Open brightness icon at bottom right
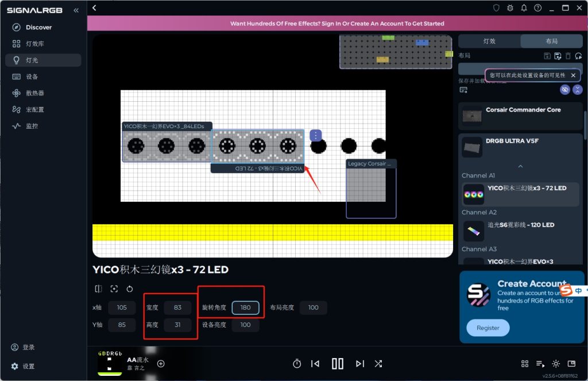The height and width of the screenshot is (381, 588). coord(556,364)
